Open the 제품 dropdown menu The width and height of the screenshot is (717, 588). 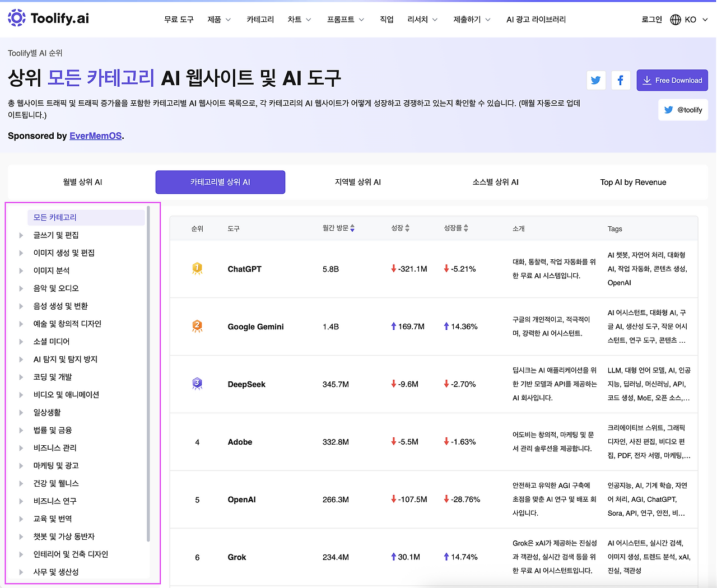(x=220, y=20)
